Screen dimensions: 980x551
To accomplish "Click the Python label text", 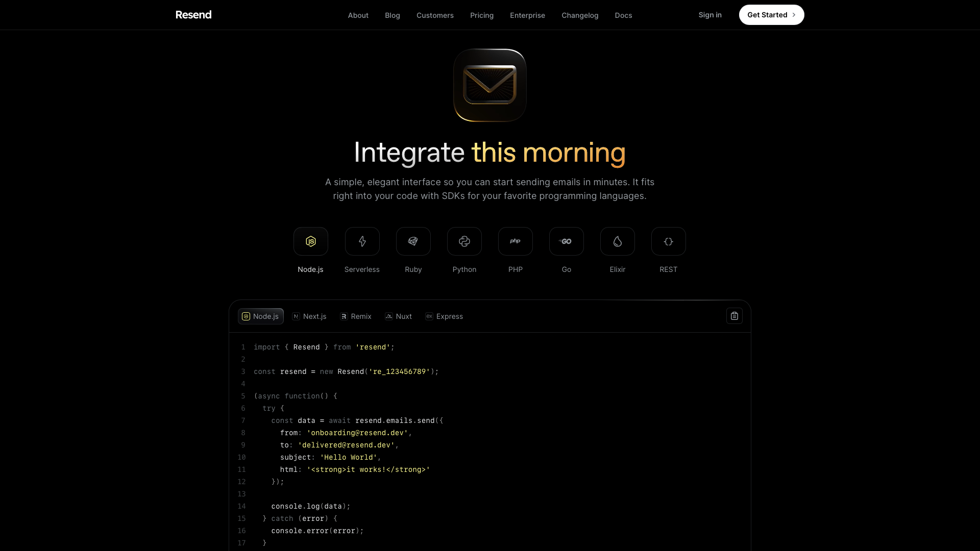I will coord(464,269).
